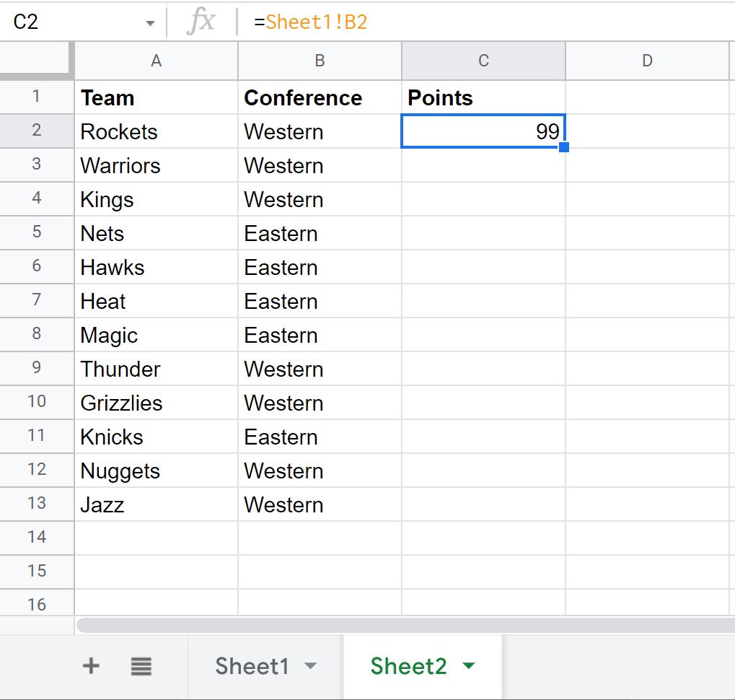The image size is (735, 700).
Task: Click the fill handle of cell C2
Action: point(564,147)
